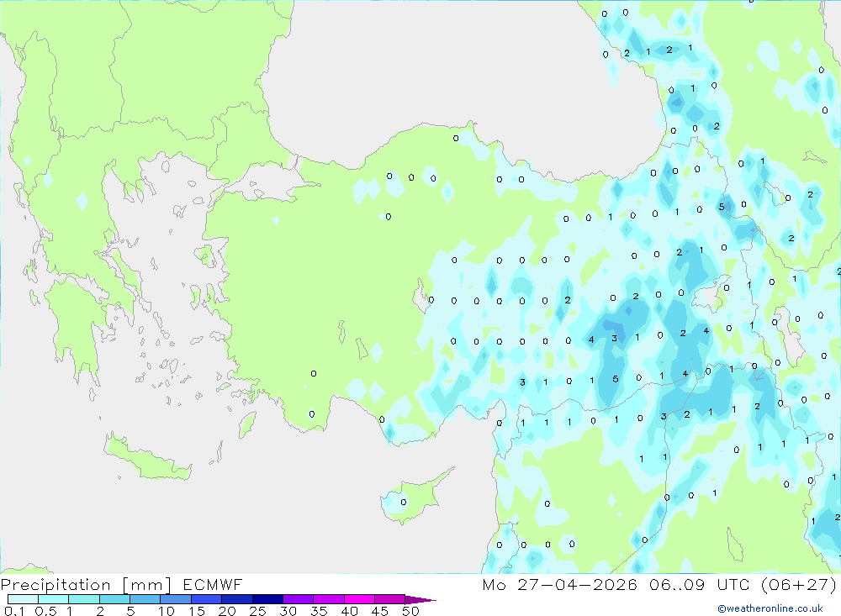The width and height of the screenshot is (841, 616).
Task: Click the precipitation value 0 on Cyprus
Action: [x=404, y=503]
